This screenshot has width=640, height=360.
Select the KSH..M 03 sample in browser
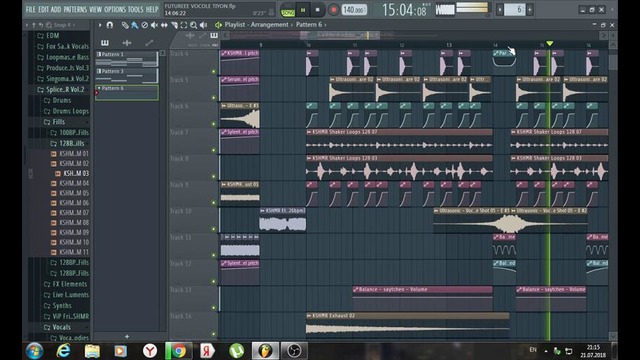[x=76, y=173]
